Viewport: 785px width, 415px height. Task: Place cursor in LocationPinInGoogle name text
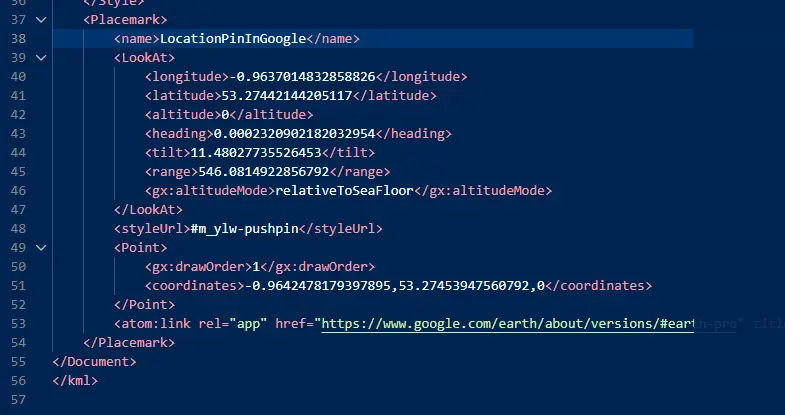click(233, 39)
